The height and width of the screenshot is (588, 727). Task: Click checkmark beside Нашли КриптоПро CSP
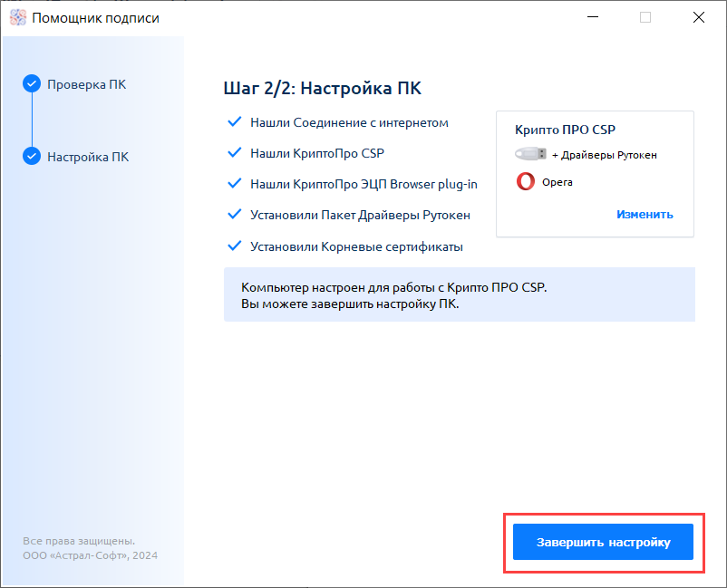click(234, 153)
